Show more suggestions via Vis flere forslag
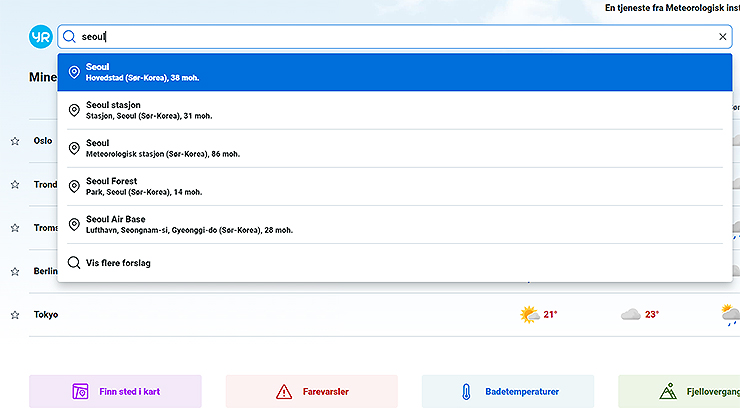740x418 pixels. 395,263
